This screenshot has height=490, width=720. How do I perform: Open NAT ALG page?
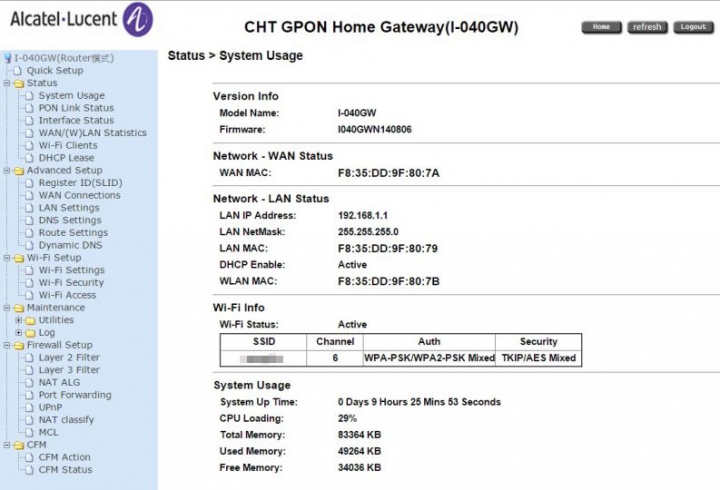tap(59, 382)
